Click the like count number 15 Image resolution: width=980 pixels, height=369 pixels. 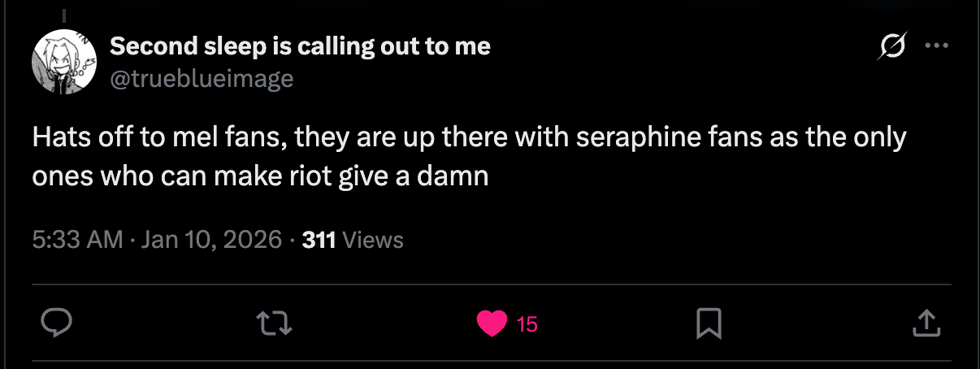[x=527, y=325]
